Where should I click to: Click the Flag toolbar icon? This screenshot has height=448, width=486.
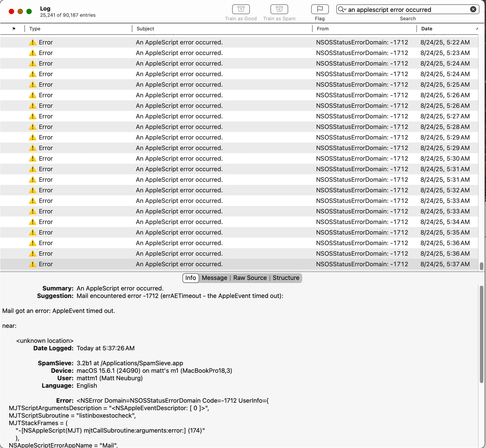click(x=320, y=9)
